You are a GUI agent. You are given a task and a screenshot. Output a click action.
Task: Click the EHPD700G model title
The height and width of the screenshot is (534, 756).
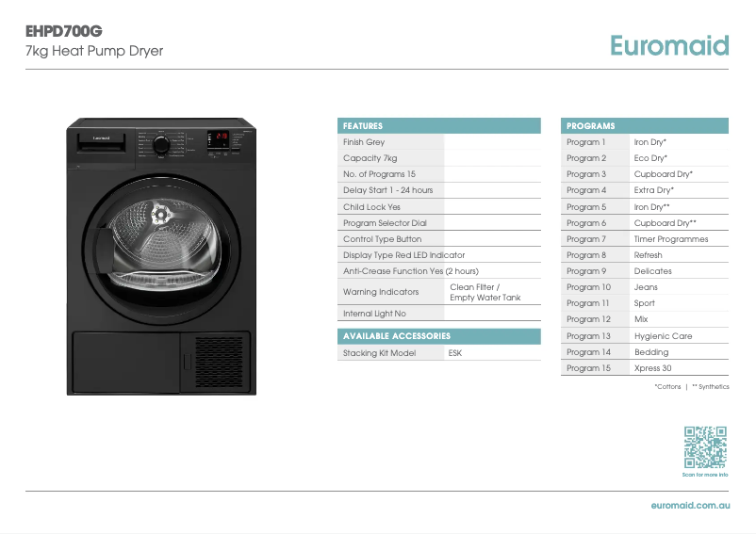tap(63, 31)
